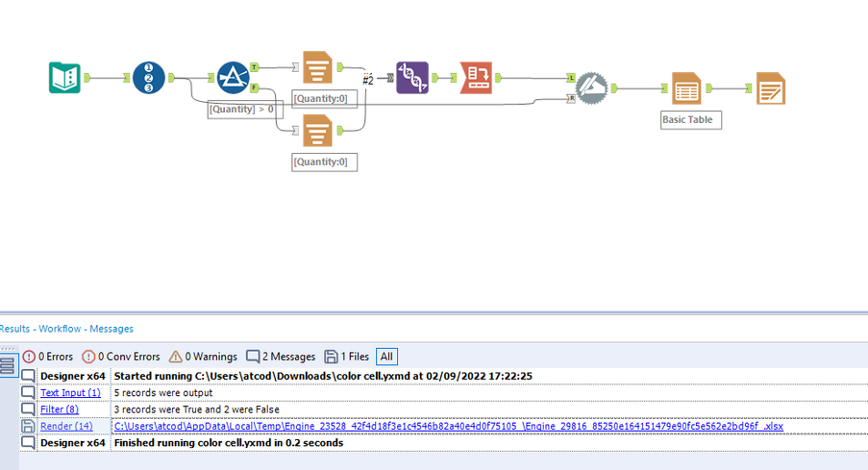This screenshot has height=470, width=868.
Task: Click Results - Workflow - Messages title
Action: tap(66, 329)
